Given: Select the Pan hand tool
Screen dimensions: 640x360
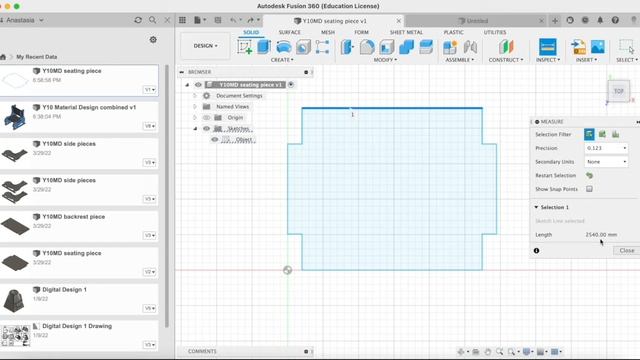Looking at the screenshot, I should pyautogui.click(x=488, y=351).
